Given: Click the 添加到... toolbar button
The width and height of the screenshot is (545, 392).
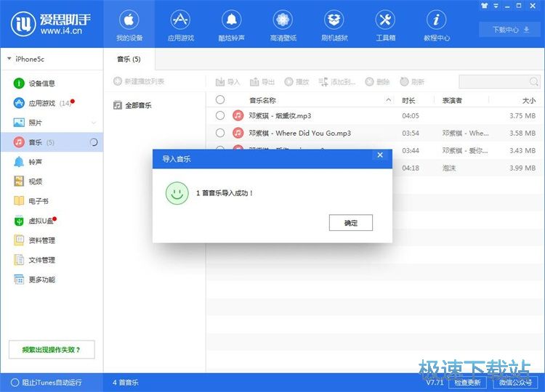Looking at the screenshot, I should (336, 82).
